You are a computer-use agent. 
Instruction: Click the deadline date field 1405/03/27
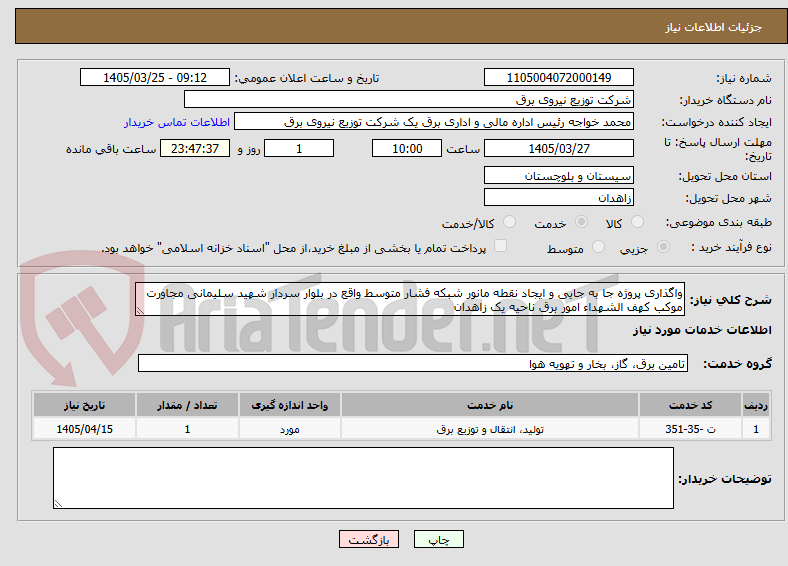[559, 148]
